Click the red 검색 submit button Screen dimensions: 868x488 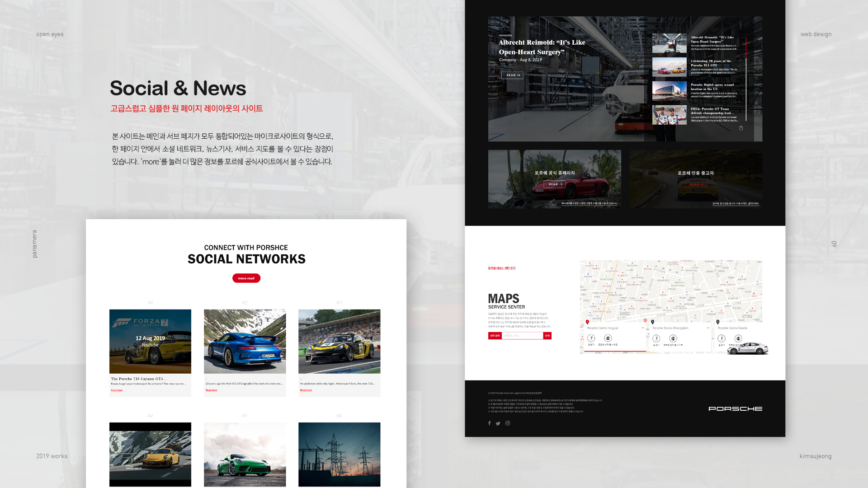coord(547,336)
